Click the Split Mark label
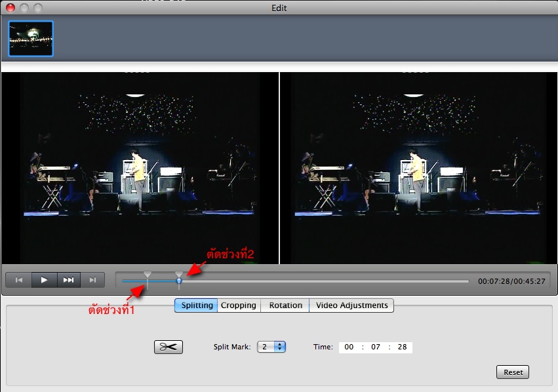The width and height of the screenshot is (558, 392). 232,347
